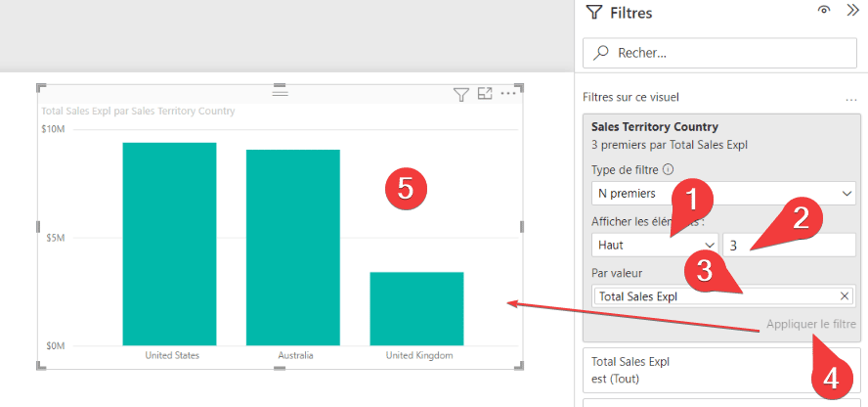Open the Haut direction dropdown

(654, 245)
